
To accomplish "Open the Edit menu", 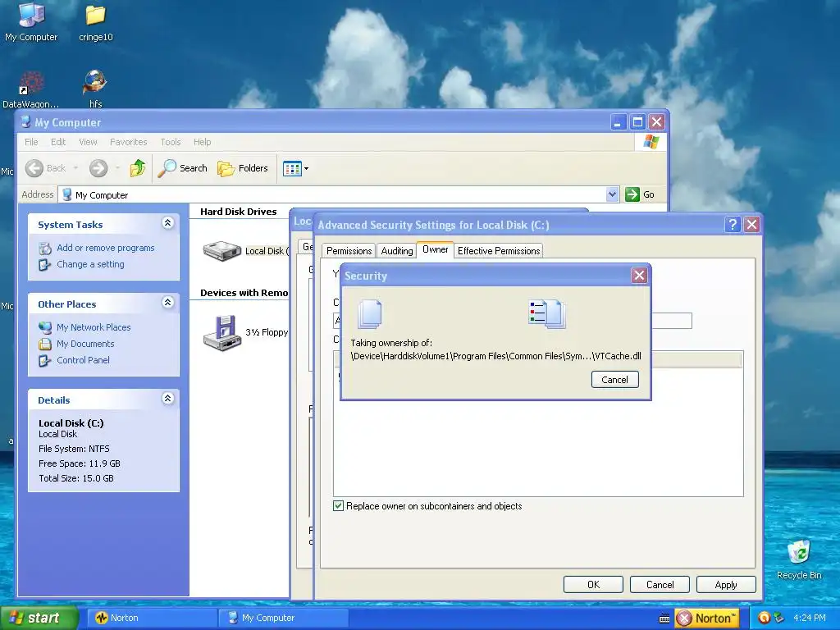I will [x=58, y=142].
